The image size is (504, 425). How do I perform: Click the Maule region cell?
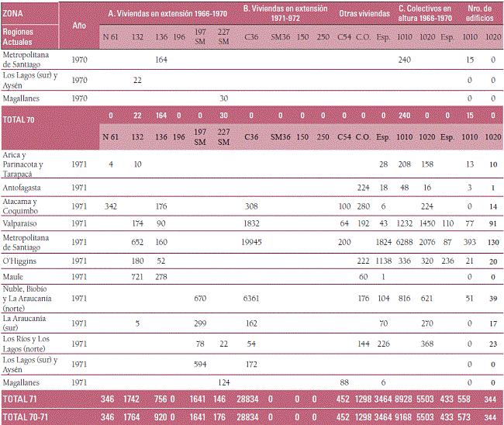(15, 275)
